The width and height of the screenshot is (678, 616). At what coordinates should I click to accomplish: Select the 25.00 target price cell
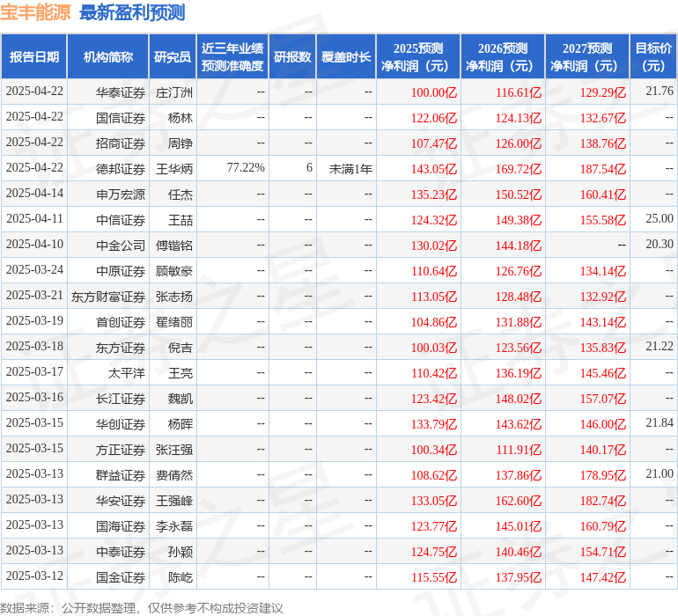tap(659, 218)
